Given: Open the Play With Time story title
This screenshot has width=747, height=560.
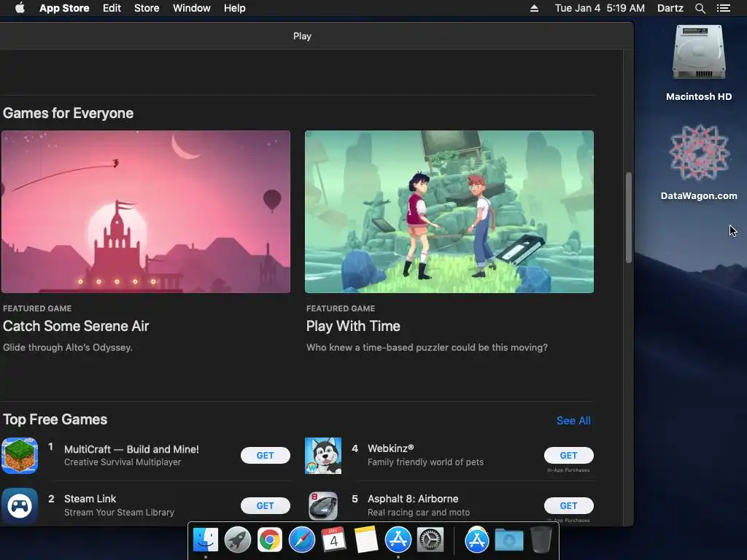Looking at the screenshot, I should coord(353,326).
